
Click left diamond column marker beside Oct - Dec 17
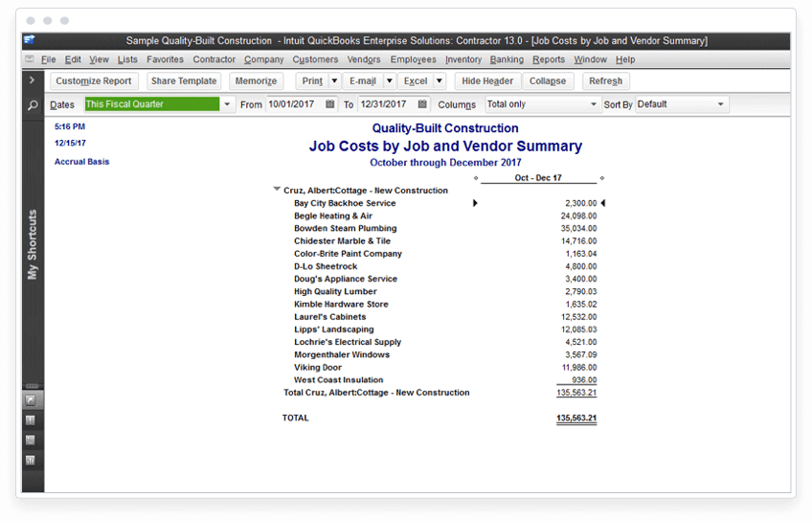tap(476, 178)
